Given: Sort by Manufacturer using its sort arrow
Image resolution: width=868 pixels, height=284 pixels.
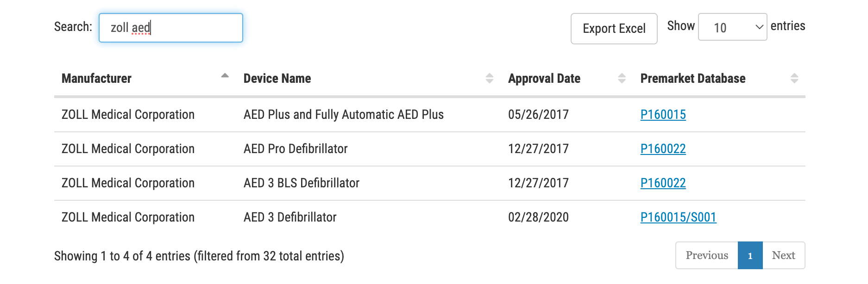Looking at the screenshot, I should [x=225, y=76].
